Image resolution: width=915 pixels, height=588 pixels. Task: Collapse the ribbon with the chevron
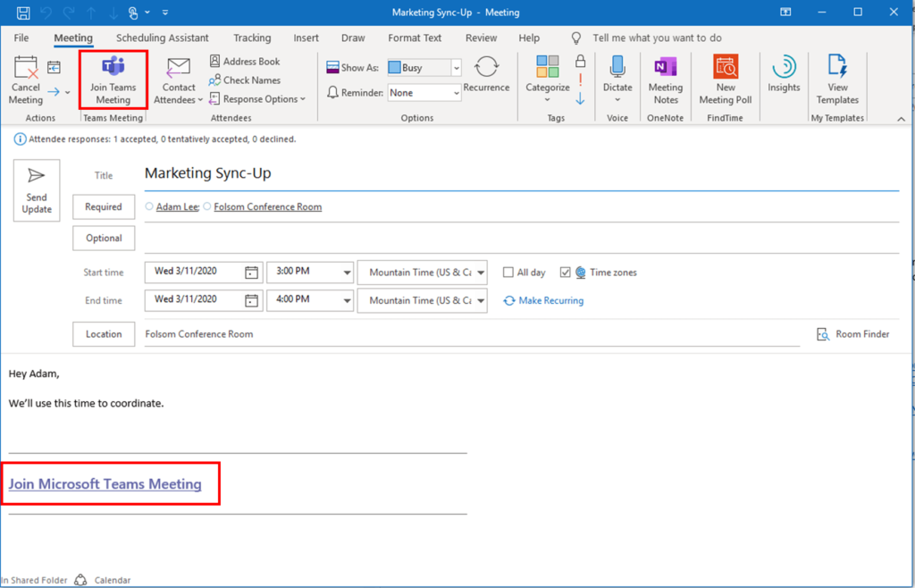click(x=901, y=119)
